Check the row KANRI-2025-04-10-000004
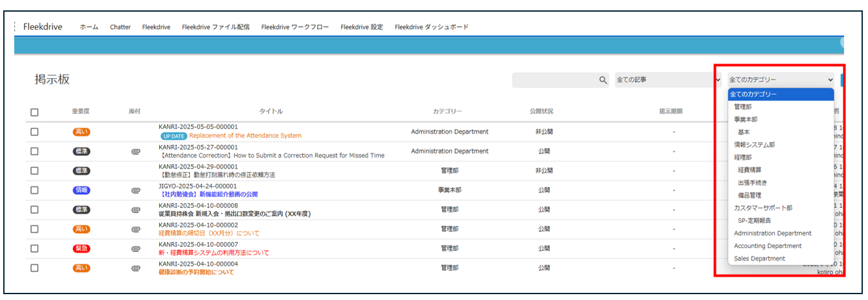The image size is (868, 300). 34,268
